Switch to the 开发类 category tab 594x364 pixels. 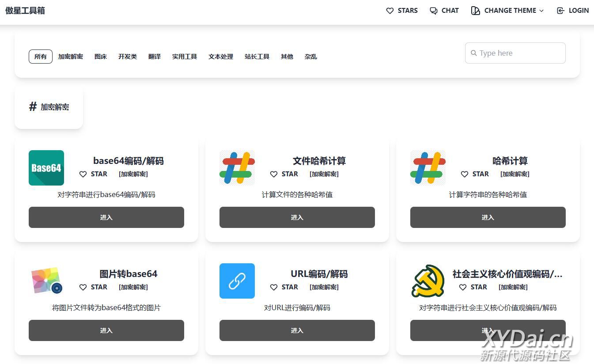coord(128,57)
